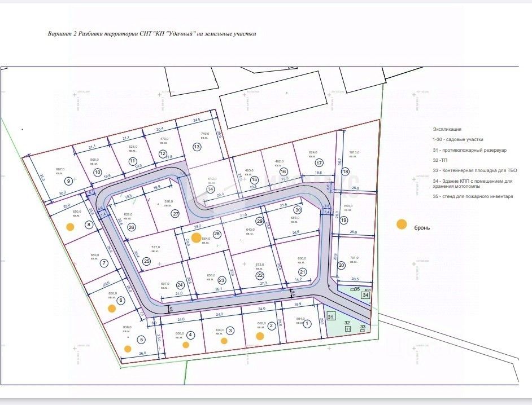Image resolution: width=532 pixels, height=405 pixels.
Task: Click the ТП transformer symbol under label 32
Action: click(347, 329)
